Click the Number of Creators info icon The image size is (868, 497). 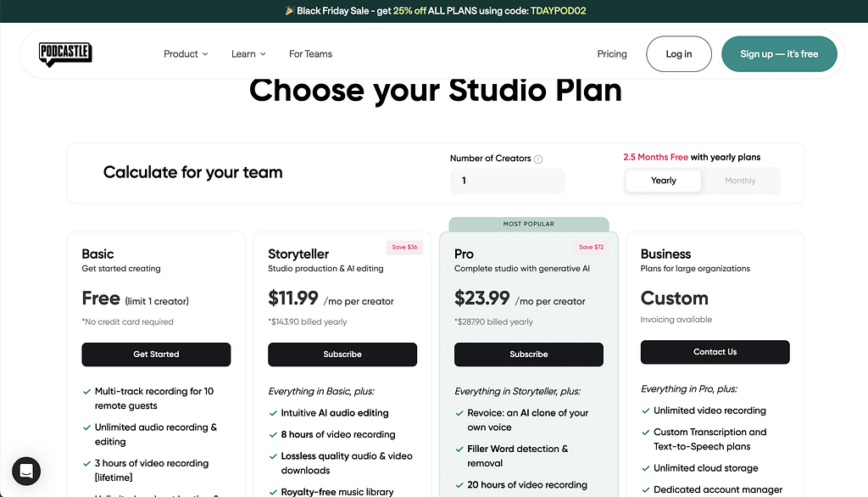[538, 159]
